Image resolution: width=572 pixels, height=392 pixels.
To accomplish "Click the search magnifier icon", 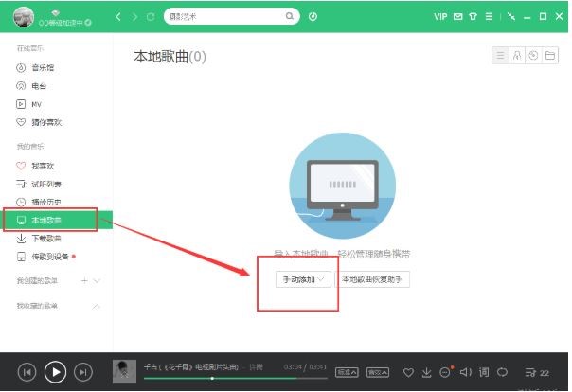I will pyautogui.click(x=290, y=16).
